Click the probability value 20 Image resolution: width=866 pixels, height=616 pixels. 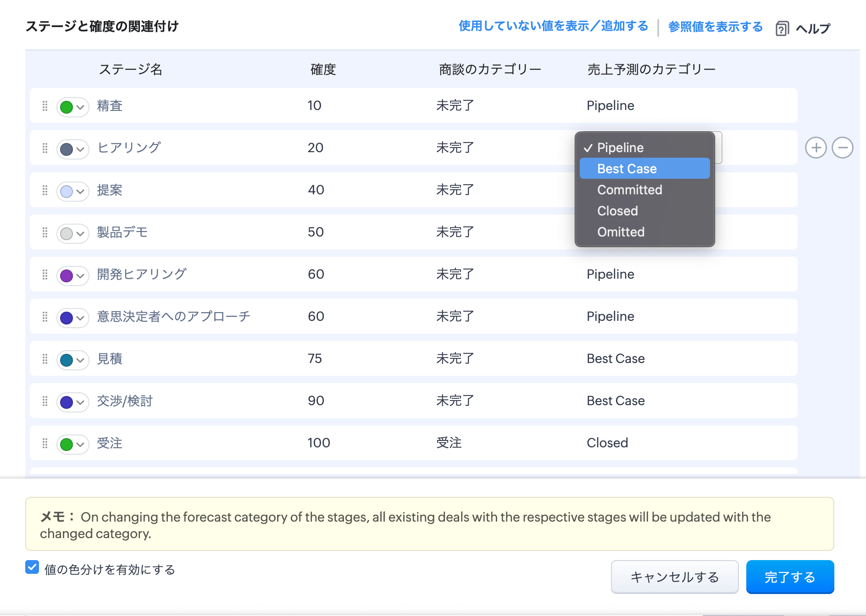coord(316,148)
